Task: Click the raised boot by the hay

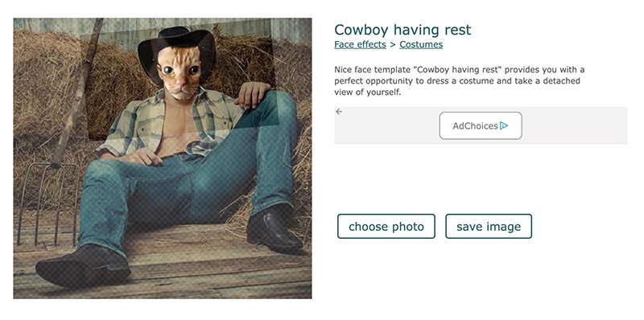Action: (274, 230)
